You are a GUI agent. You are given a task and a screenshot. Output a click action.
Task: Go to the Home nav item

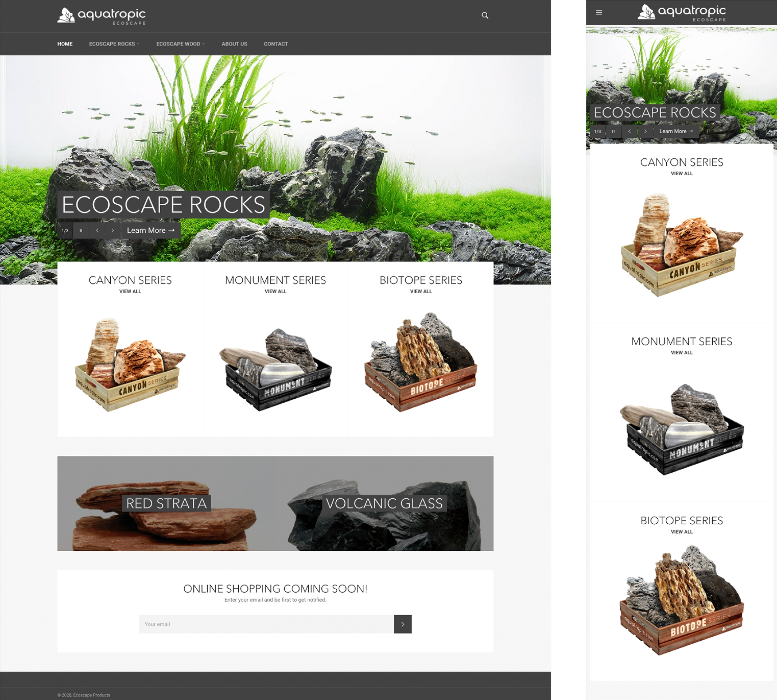pos(65,44)
